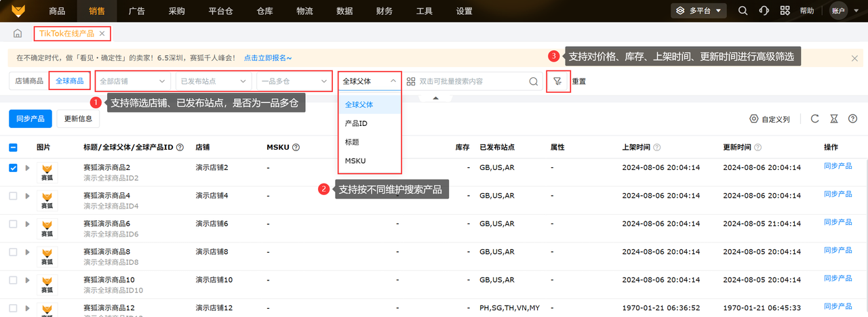The height and width of the screenshot is (317, 868).
Task: Open the apps grid icon
Action: click(x=785, y=11)
